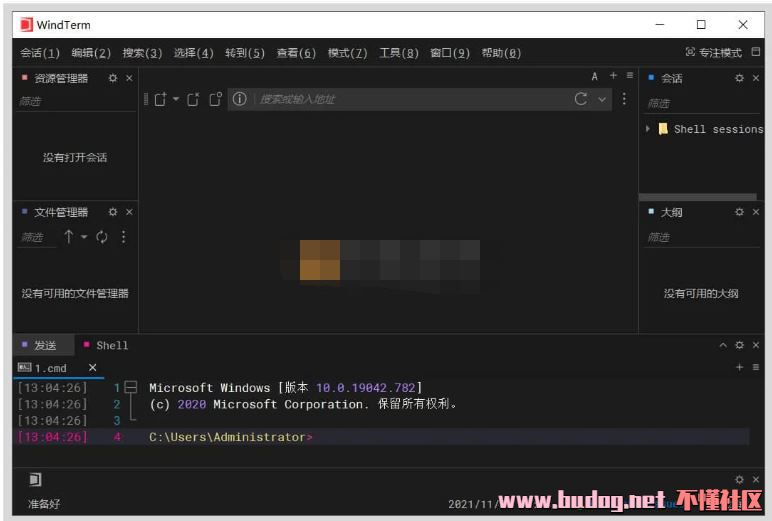Close the 1.cmd terminal tab

92,368
